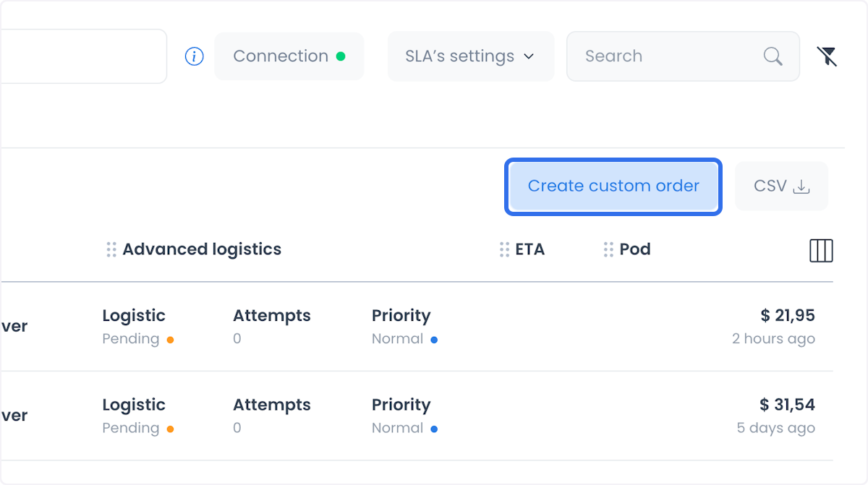This screenshot has width=868, height=485.
Task: Sort by the Advanced logistics header
Action: click(202, 249)
